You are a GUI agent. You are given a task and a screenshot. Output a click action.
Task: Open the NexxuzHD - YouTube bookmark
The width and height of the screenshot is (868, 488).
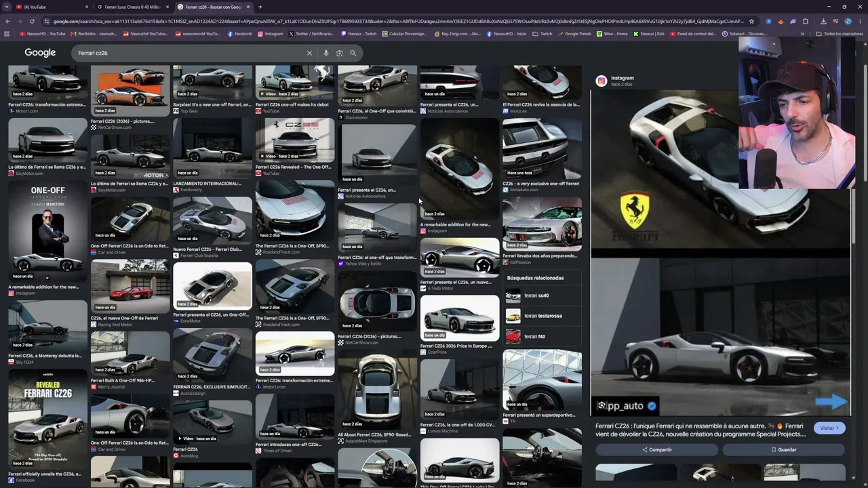43,34
